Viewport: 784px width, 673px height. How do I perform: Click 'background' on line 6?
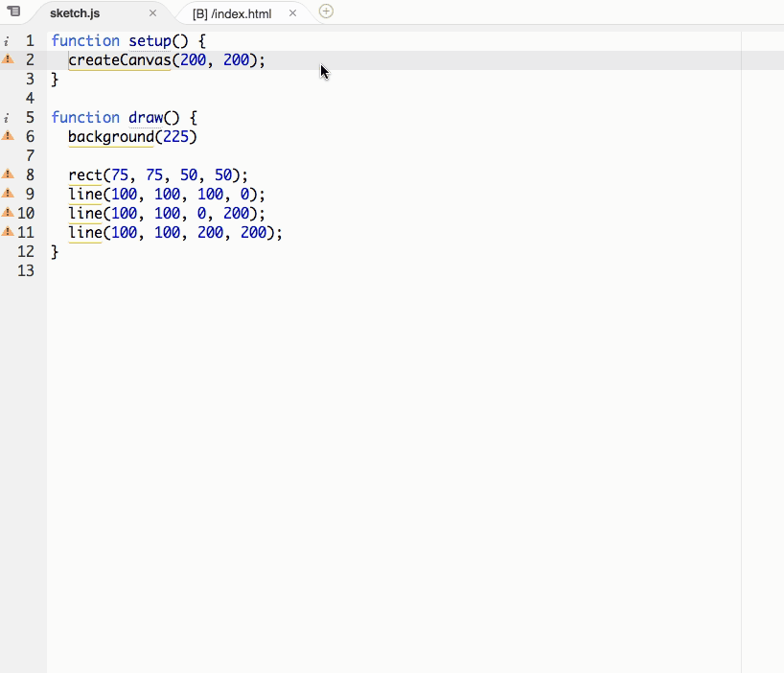111,137
